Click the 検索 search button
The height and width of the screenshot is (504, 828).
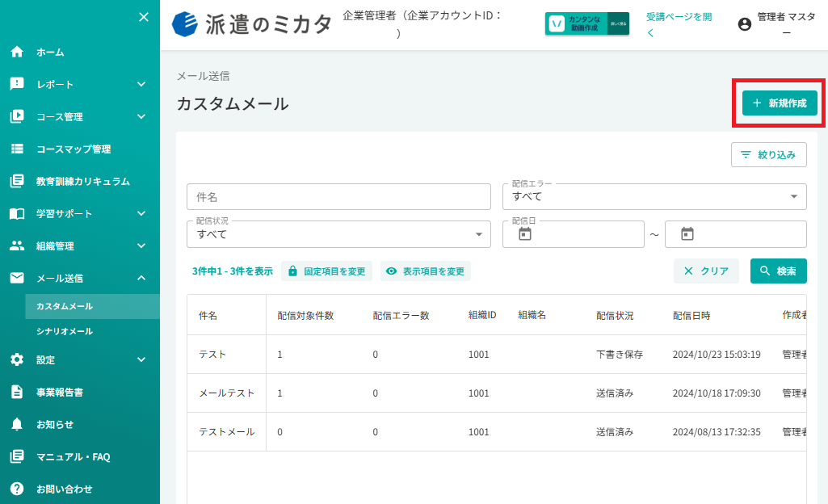779,271
